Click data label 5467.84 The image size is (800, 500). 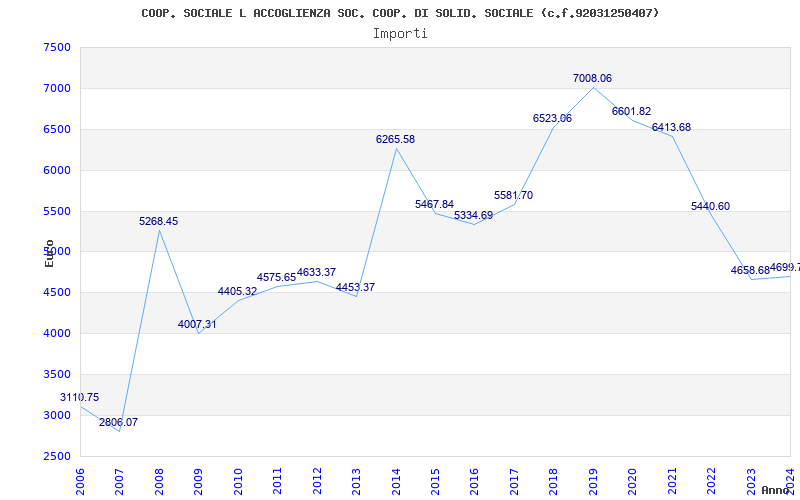click(434, 205)
